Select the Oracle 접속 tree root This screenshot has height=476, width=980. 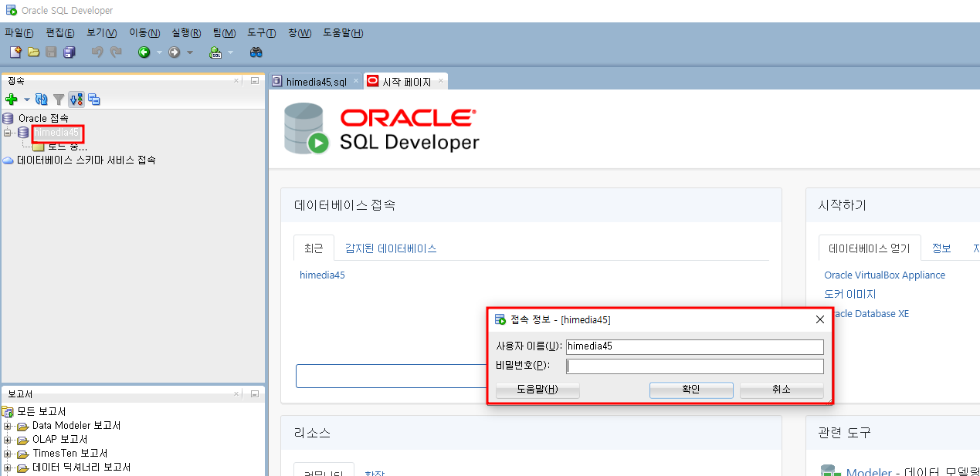coord(43,118)
